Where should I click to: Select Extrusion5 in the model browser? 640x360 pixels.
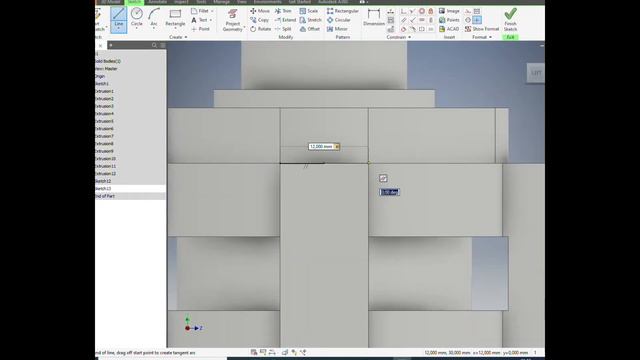click(x=104, y=121)
